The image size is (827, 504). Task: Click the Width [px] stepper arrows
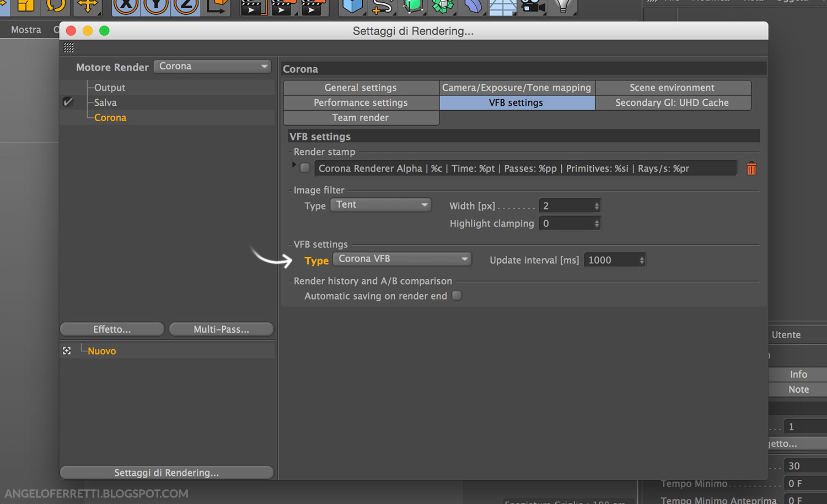point(597,206)
